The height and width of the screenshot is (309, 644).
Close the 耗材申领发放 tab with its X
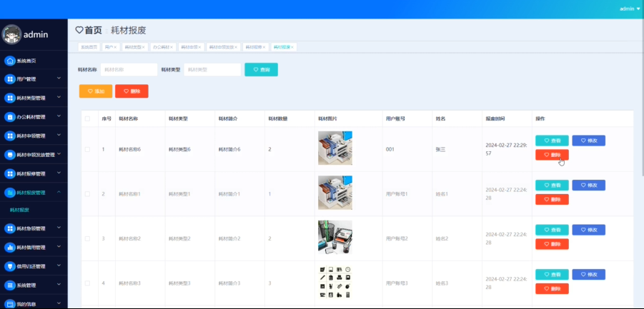click(236, 47)
